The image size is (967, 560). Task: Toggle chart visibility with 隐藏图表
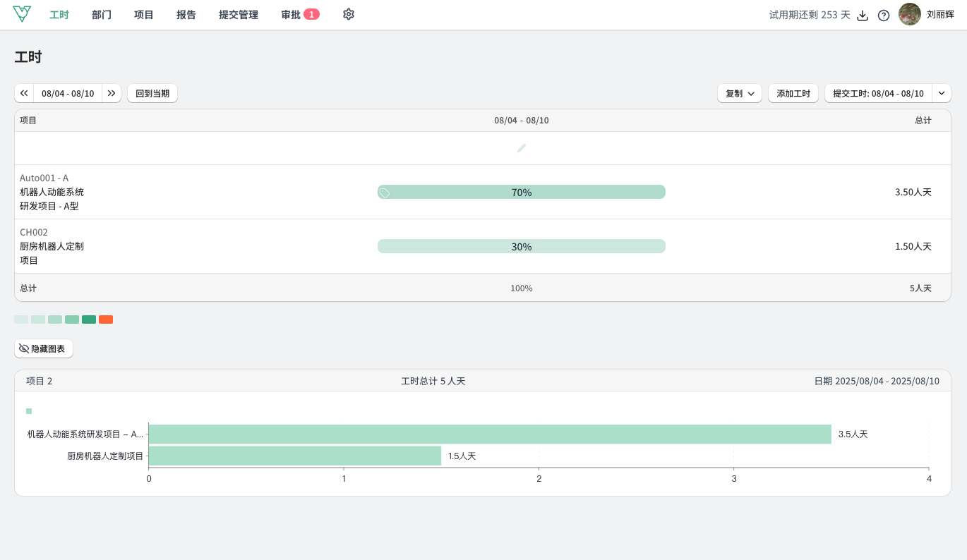tap(44, 348)
